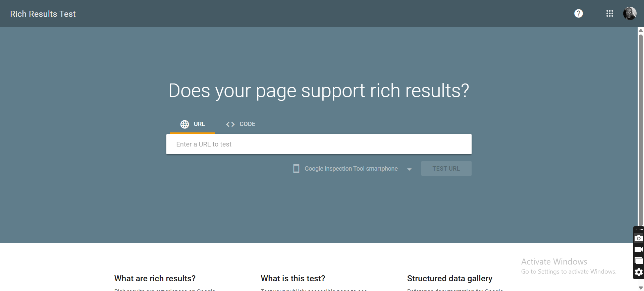Open the gallery icon in capture toolbar
The width and height of the screenshot is (644, 291).
click(x=639, y=261)
